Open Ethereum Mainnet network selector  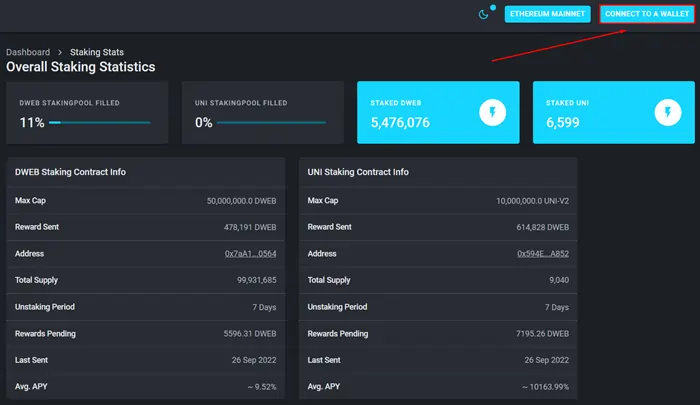(547, 14)
